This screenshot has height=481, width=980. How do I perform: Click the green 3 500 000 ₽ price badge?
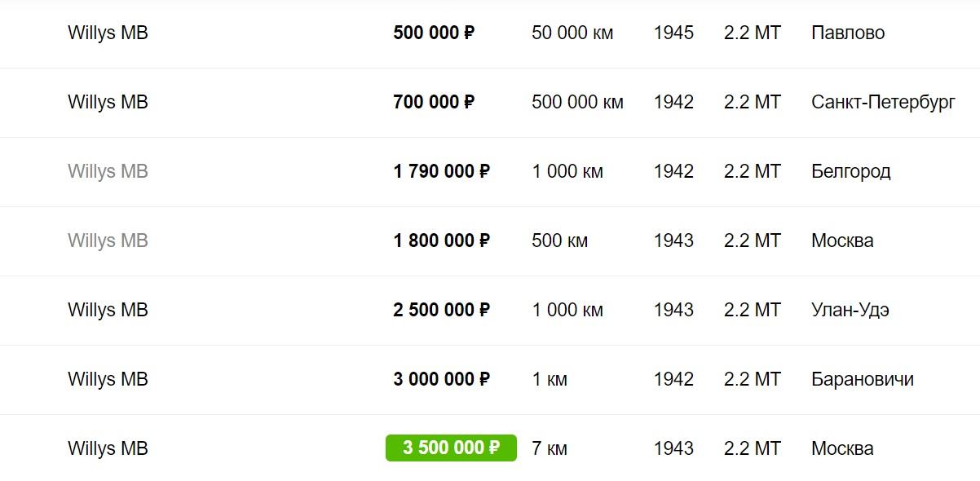tap(451, 448)
